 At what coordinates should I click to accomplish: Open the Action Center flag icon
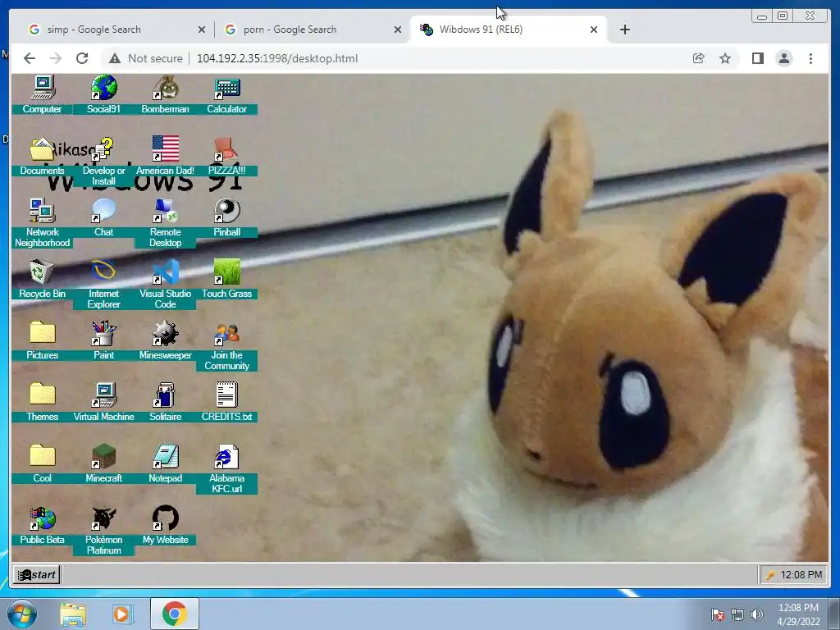(x=718, y=614)
